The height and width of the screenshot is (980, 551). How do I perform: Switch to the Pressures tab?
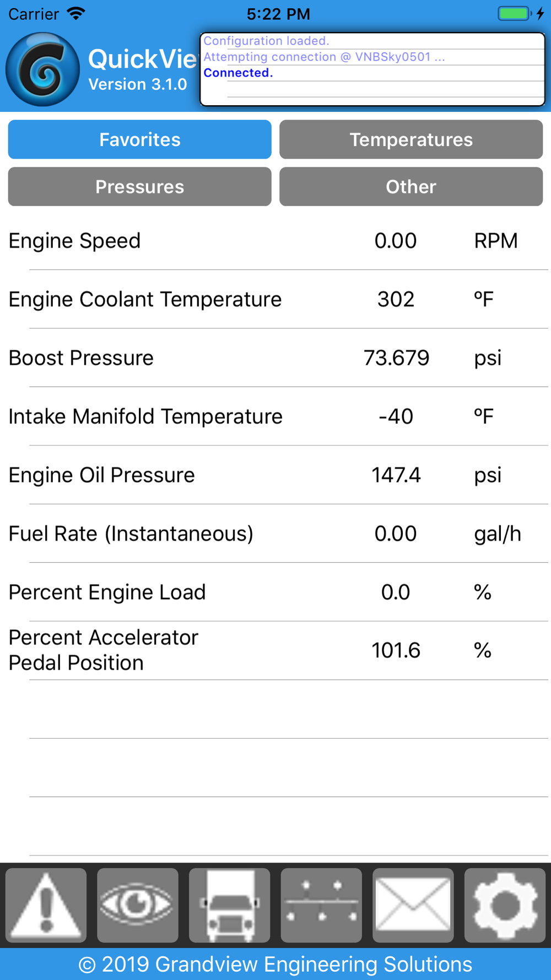(x=139, y=187)
